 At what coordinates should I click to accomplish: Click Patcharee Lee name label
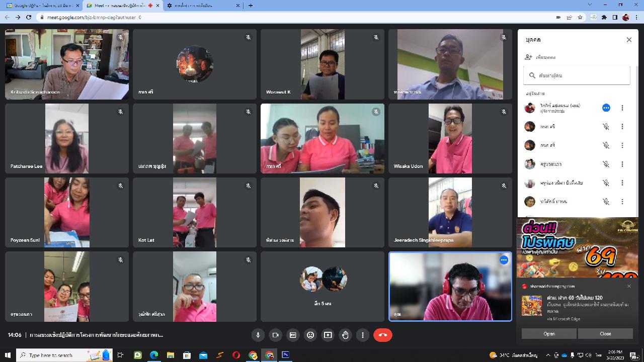tap(27, 166)
